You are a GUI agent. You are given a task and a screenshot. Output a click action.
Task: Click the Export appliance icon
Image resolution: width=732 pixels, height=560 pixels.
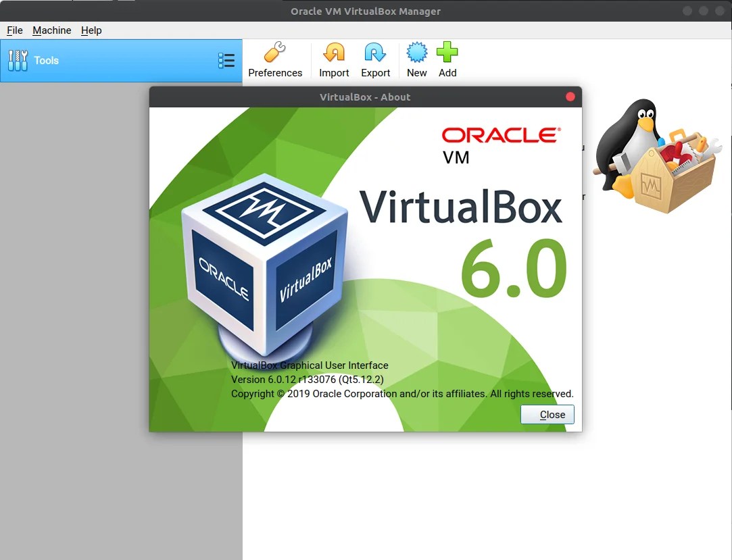375,52
